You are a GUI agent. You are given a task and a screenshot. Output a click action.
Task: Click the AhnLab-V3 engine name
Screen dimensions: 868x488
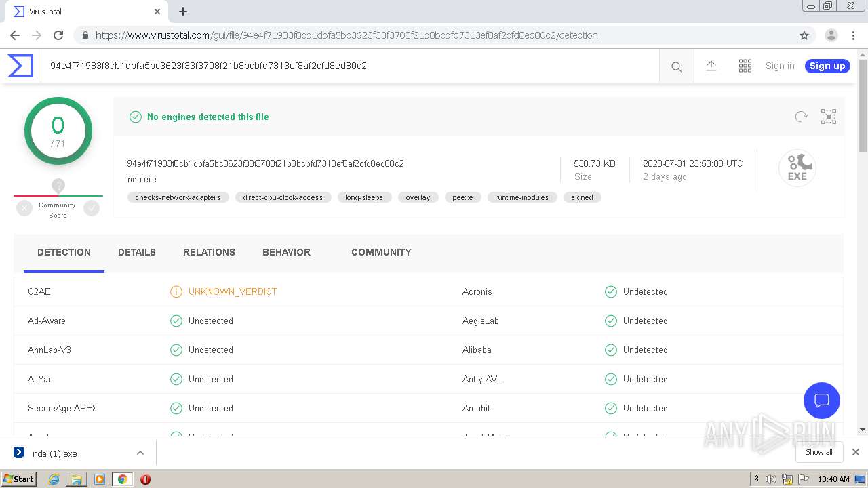(x=50, y=350)
